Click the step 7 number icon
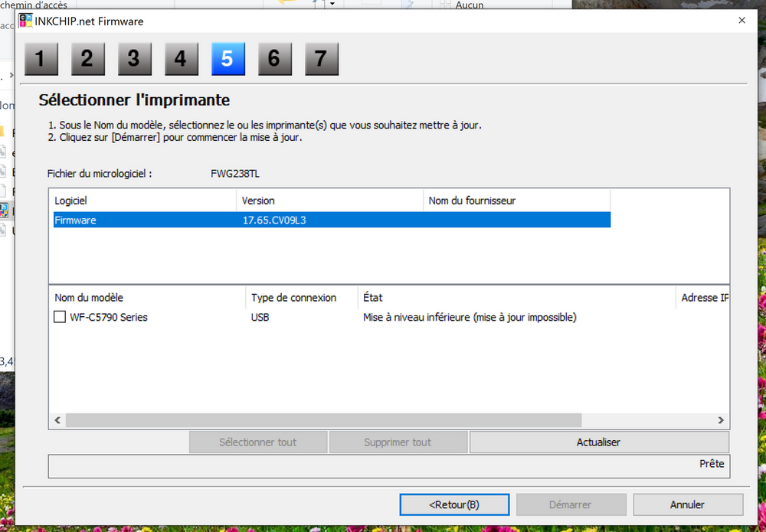This screenshot has height=532, width=766. tap(321, 59)
